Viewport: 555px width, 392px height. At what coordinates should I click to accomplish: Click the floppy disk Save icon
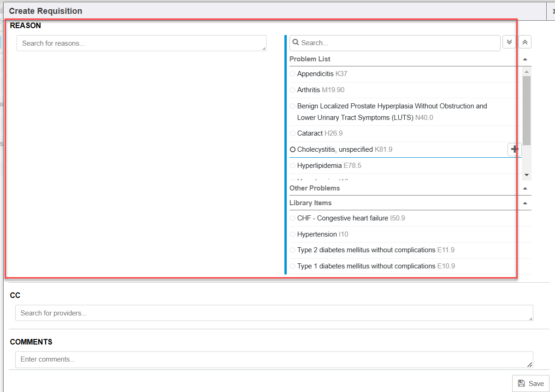coord(521,383)
